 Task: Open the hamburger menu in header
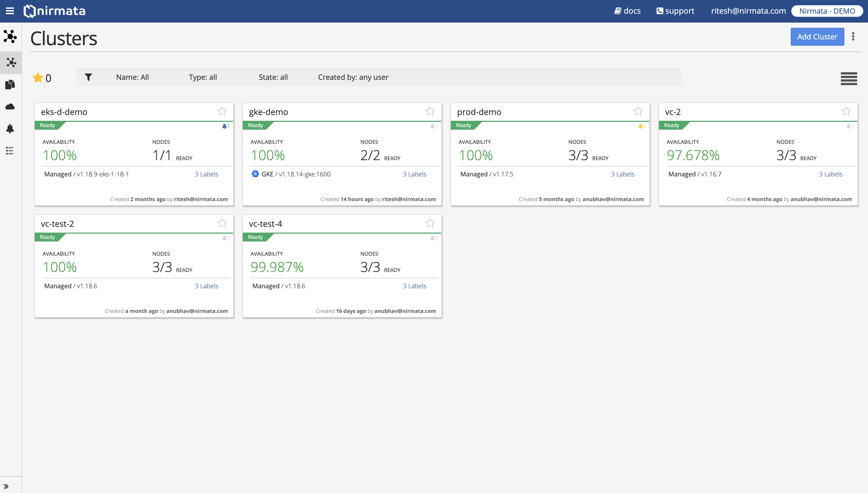point(10,11)
